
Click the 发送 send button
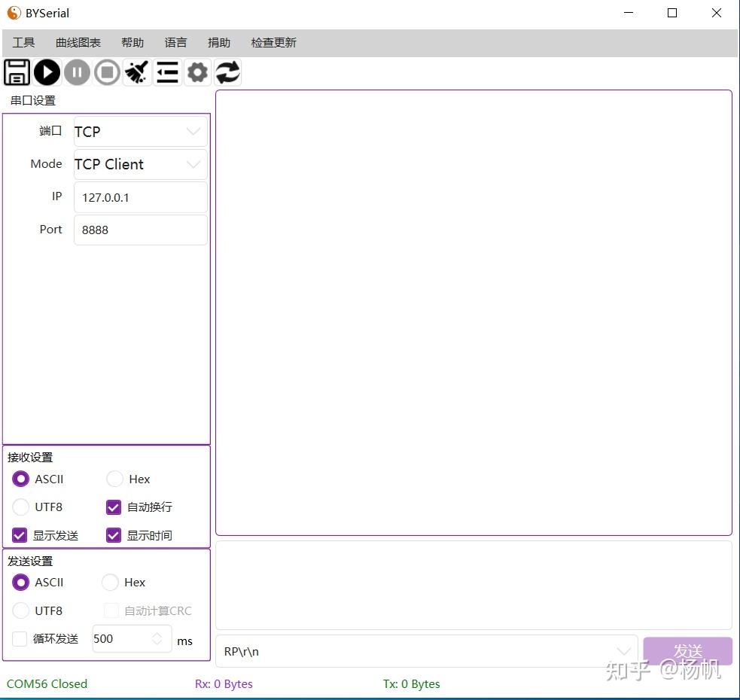click(687, 651)
